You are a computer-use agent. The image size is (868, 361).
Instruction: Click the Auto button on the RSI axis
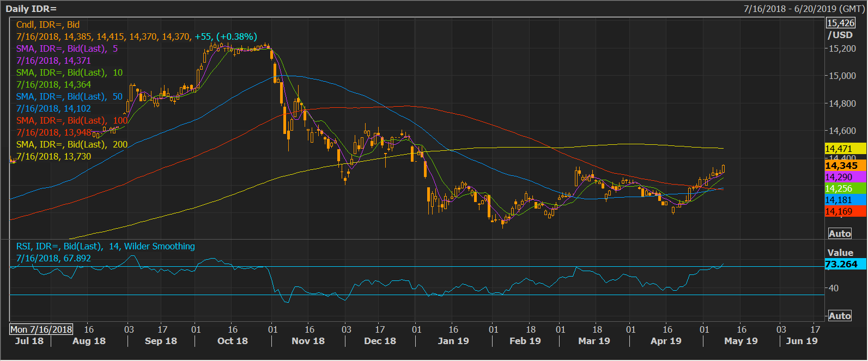pyautogui.click(x=840, y=316)
